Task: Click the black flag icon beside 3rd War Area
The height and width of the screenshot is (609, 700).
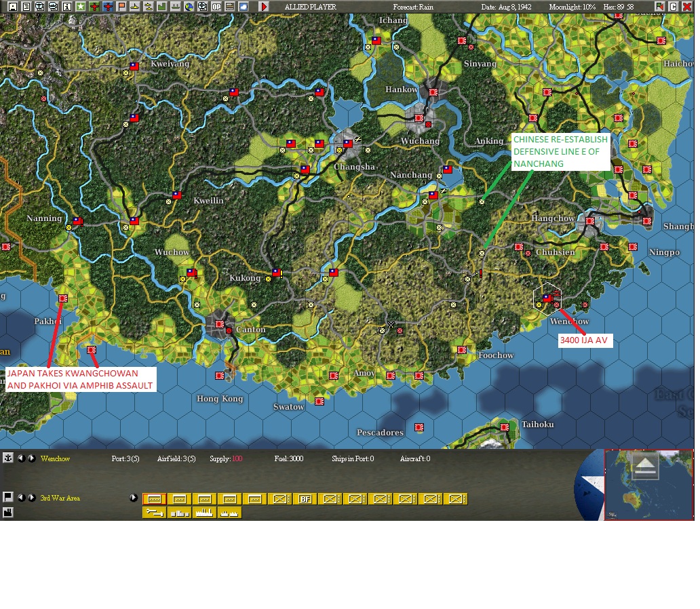Action: tap(7, 497)
